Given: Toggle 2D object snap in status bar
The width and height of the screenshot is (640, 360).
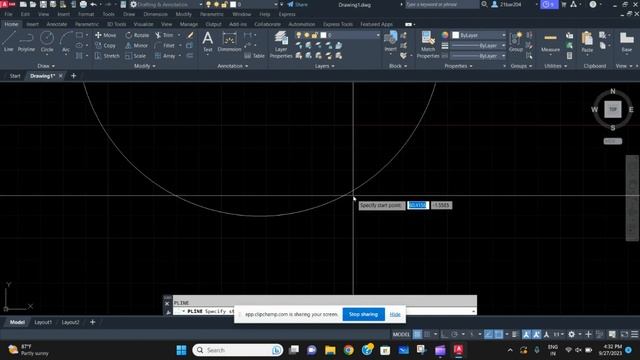Looking at the screenshot, I should tap(498, 334).
